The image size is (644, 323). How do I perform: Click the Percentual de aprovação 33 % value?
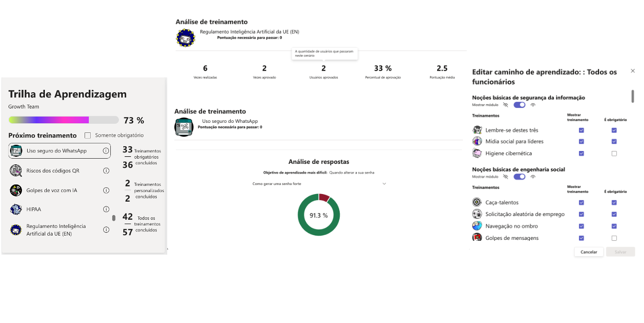[x=383, y=68]
